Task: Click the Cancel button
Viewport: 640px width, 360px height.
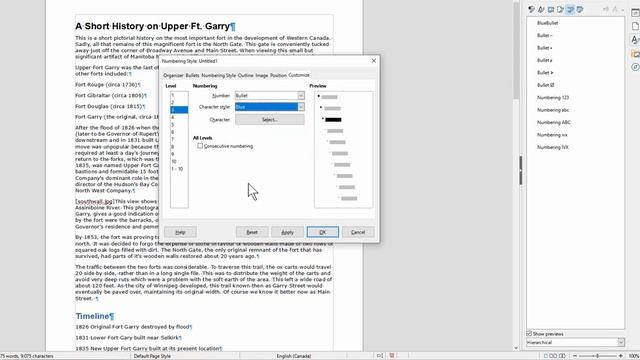Action: tap(358, 232)
